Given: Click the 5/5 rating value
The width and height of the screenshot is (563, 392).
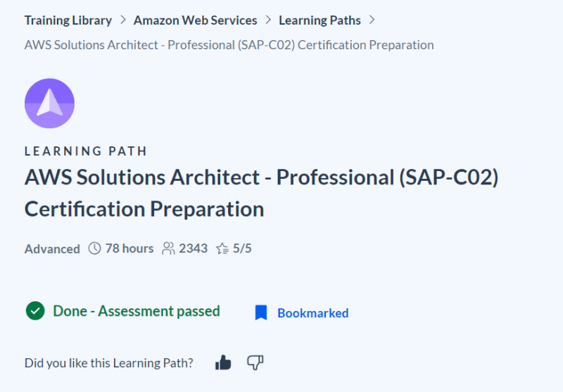Looking at the screenshot, I should (x=242, y=248).
